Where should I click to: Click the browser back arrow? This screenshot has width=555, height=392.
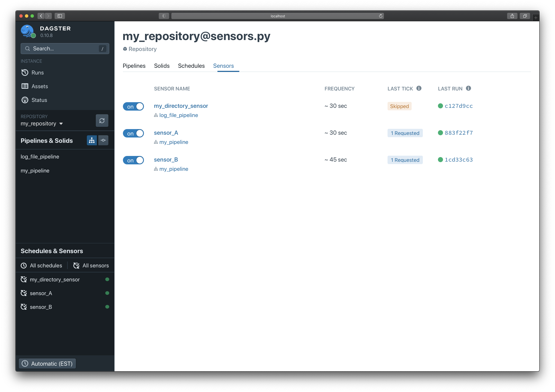tap(41, 16)
